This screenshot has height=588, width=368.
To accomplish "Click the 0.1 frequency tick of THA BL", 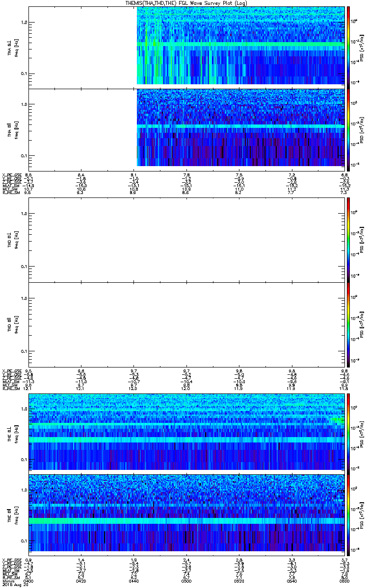I will point(24,74).
